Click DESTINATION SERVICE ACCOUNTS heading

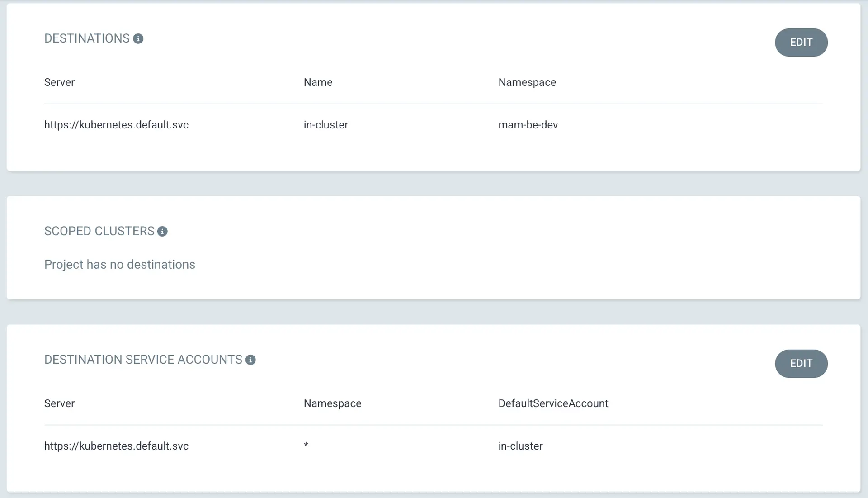click(x=143, y=360)
